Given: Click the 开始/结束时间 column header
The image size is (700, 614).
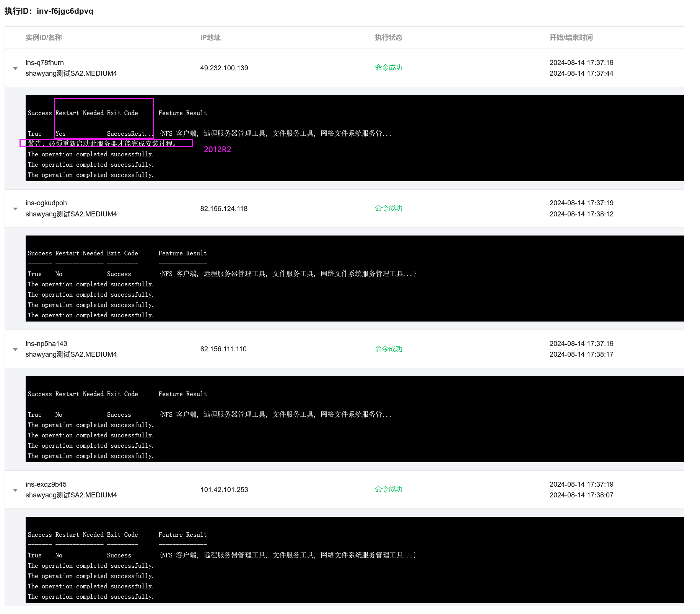Looking at the screenshot, I should 571,37.
